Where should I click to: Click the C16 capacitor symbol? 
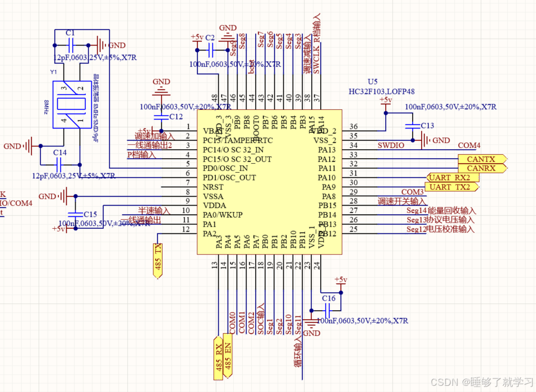327,311
